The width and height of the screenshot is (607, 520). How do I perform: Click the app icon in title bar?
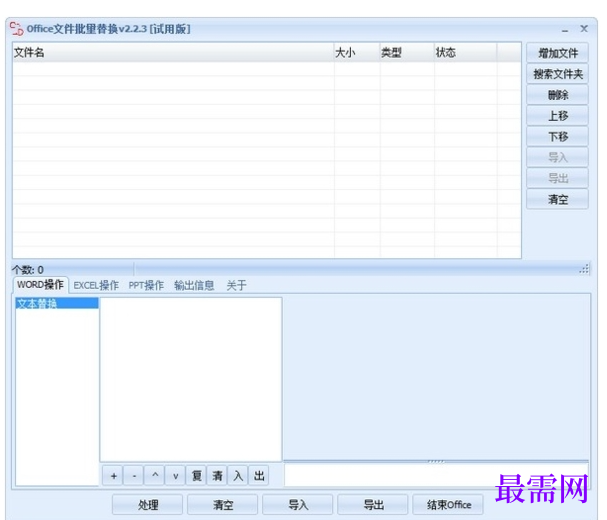pos(17,29)
